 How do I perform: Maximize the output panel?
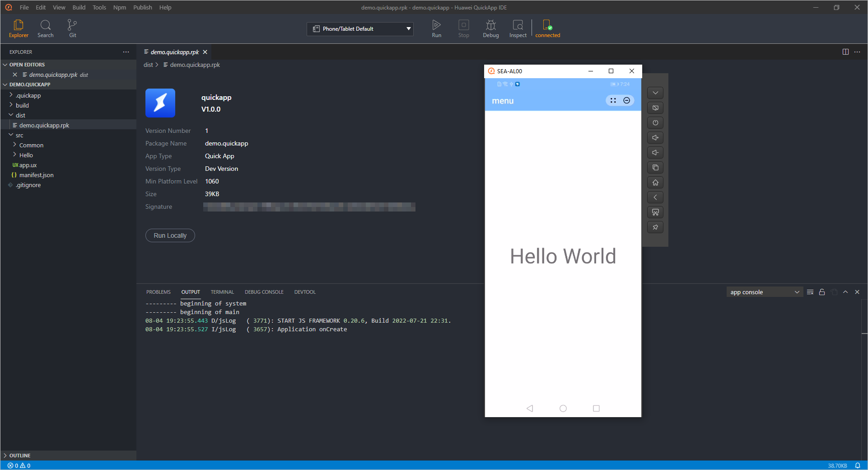pos(845,292)
